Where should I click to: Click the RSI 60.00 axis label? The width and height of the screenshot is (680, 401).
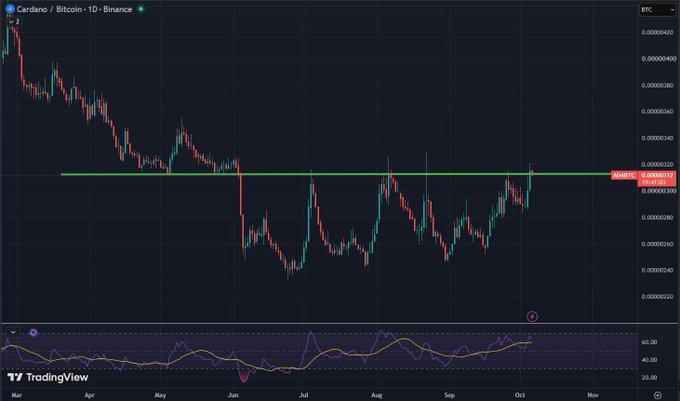tap(649, 342)
